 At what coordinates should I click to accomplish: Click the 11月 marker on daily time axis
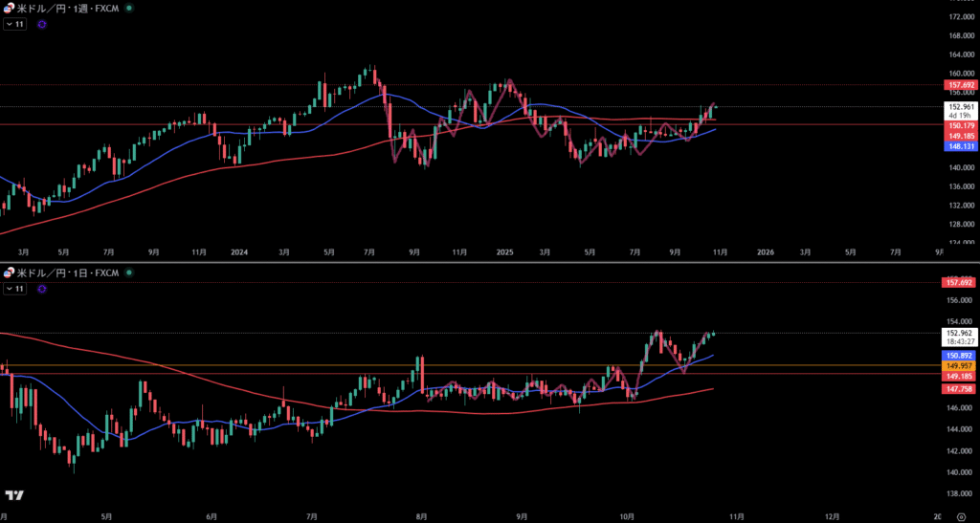tap(735, 516)
